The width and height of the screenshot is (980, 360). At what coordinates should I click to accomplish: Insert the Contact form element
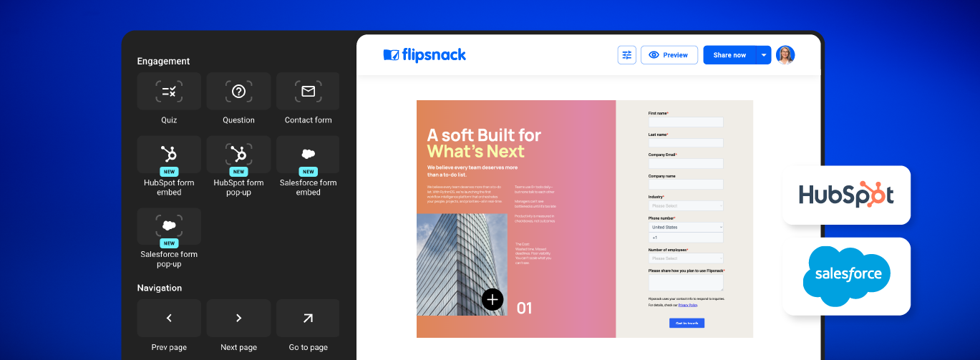coord(308,92)
